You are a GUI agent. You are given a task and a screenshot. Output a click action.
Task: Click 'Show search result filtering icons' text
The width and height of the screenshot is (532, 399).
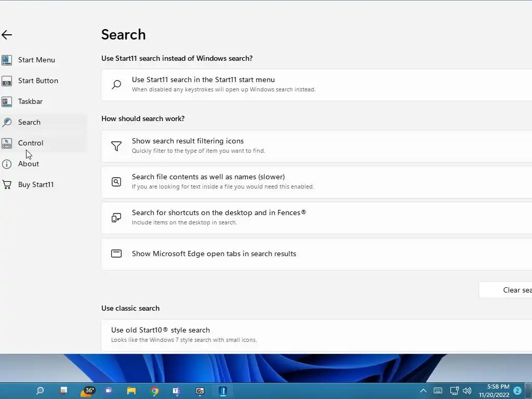188,141
